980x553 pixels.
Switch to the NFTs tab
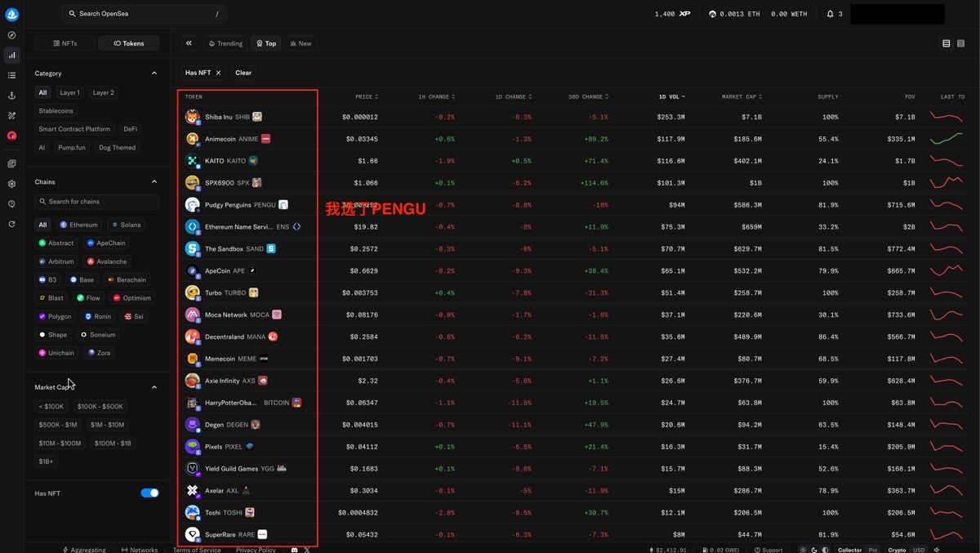pos(65,43)
